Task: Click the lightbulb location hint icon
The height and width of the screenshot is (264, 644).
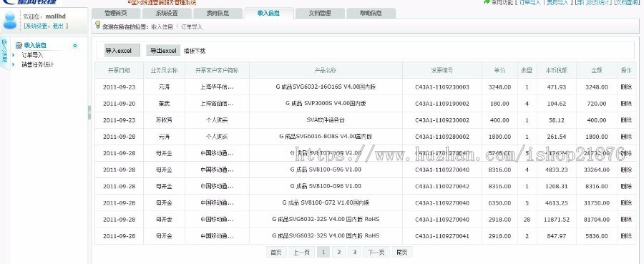Action: (97, 25)
